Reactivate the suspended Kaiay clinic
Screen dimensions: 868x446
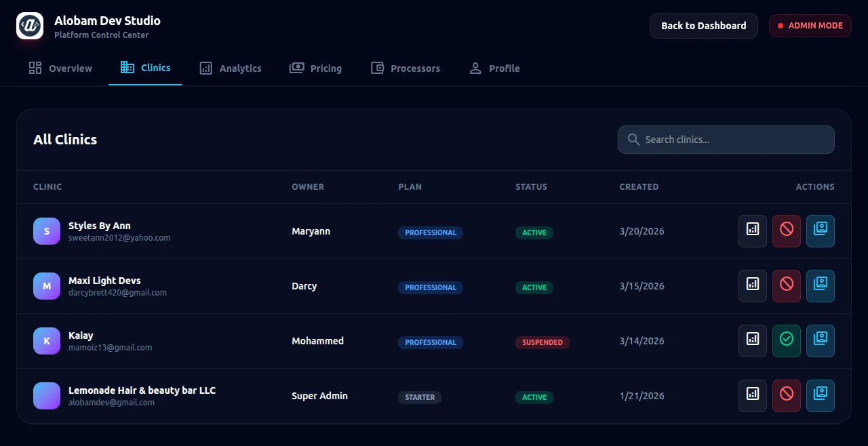[787, 341]
